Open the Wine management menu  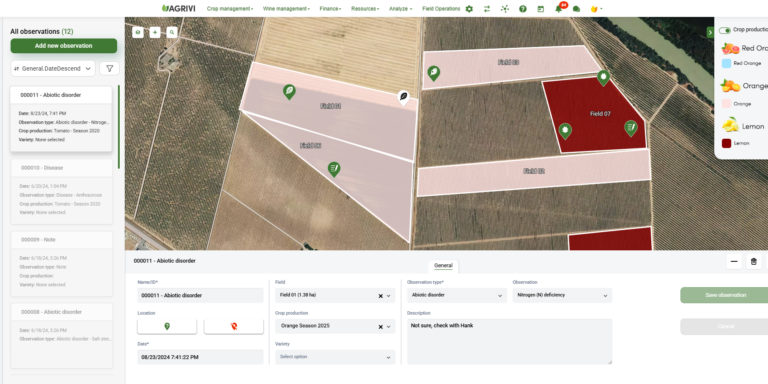(x=286, y=9)
